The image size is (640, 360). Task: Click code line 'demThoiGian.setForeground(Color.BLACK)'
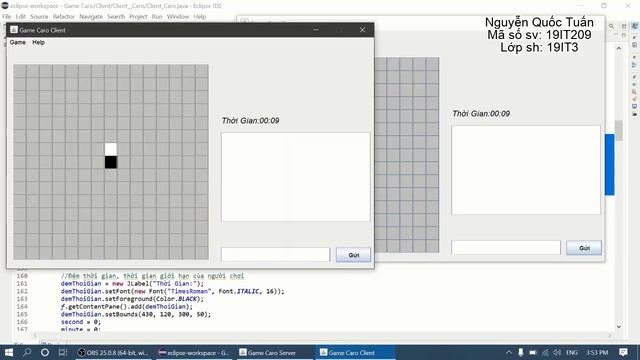pos(132,299)
